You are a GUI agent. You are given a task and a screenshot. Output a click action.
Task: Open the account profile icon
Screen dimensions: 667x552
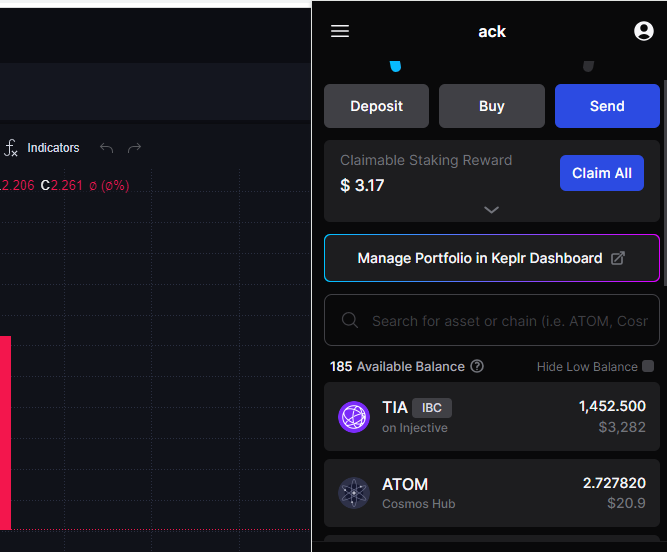tap(644, 31)
